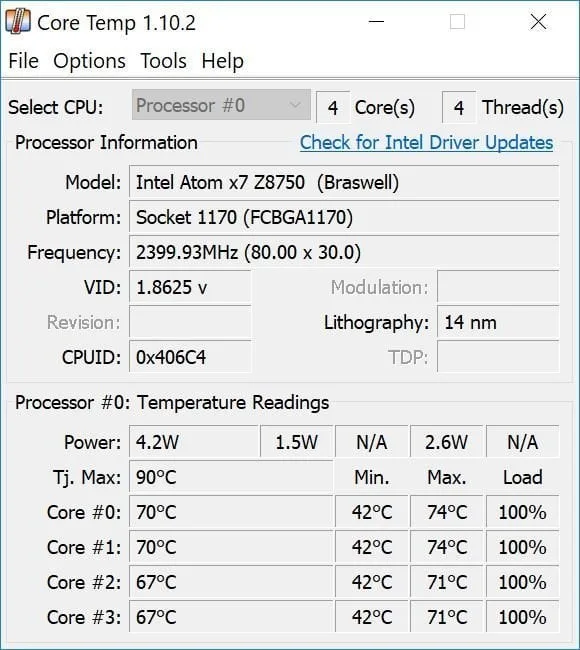Click Core #0 maximum temperature 74°C
The image size is (580, 650).
pyautogui.click(x=447, y=512)
